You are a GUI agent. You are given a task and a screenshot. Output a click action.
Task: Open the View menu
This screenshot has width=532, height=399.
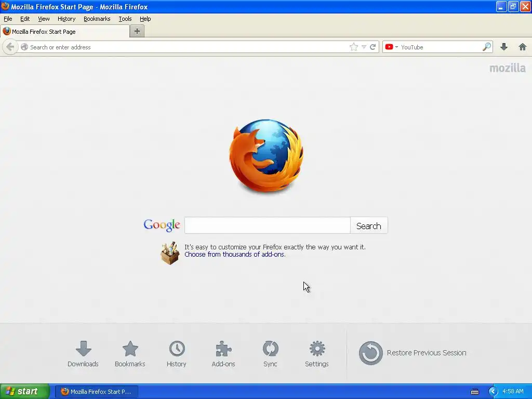(44, 19)
